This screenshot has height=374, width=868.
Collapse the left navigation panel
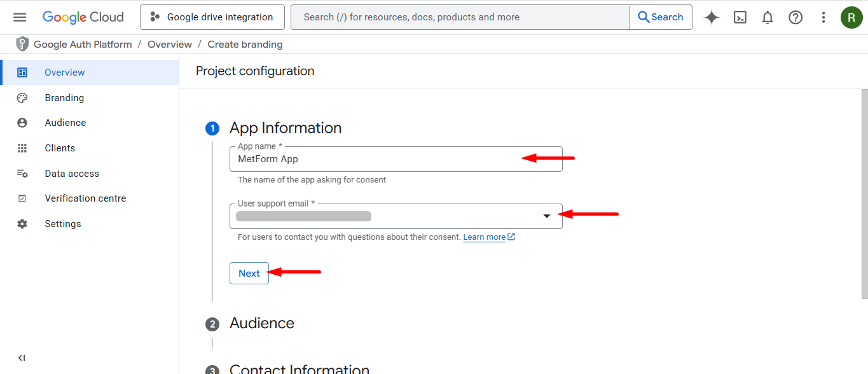[x=21, y=357]
